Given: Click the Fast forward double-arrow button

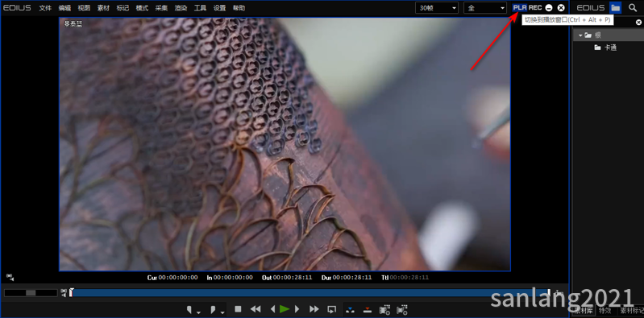Looking at the screenshot, I should [x=314, y=309].
